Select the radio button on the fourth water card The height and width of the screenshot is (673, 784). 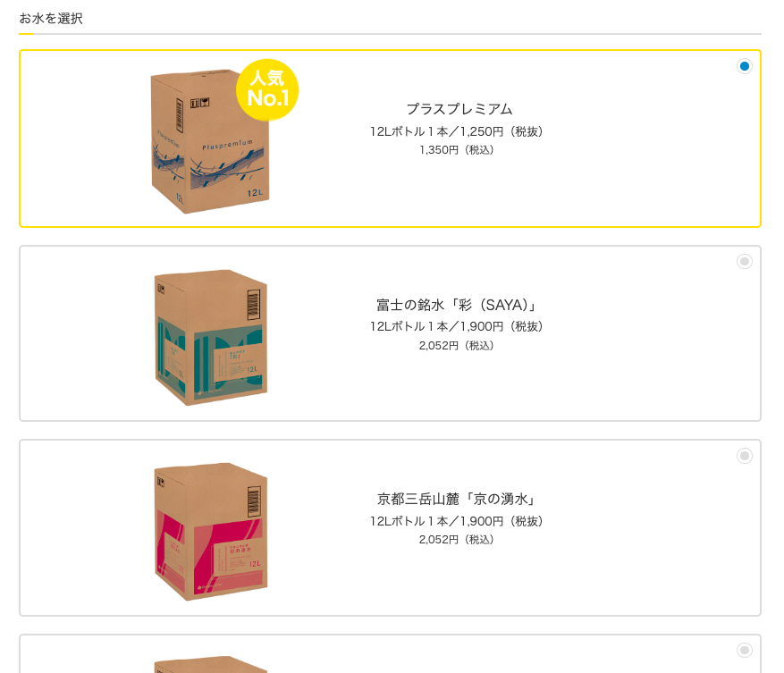coord(744,650)
